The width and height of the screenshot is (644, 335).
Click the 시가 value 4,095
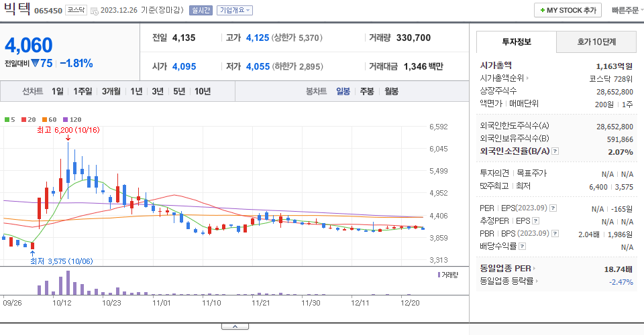184,66
